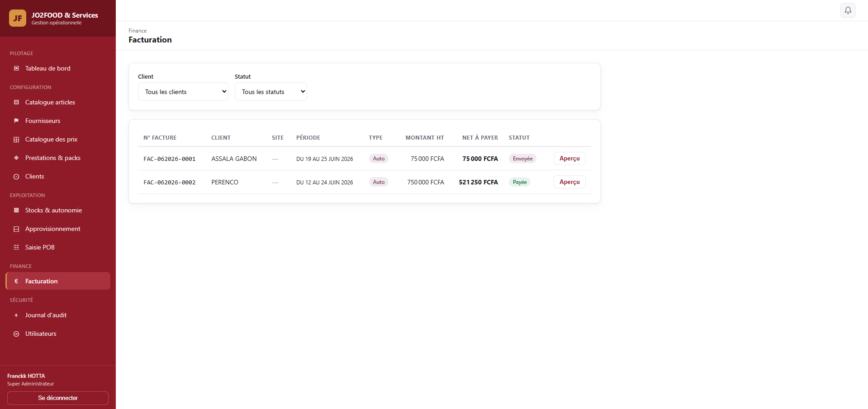Image resolution: width=868 pixels, height=409 pixels.
Task: Click NET À PAYER column header
Action: click(480, 138)
